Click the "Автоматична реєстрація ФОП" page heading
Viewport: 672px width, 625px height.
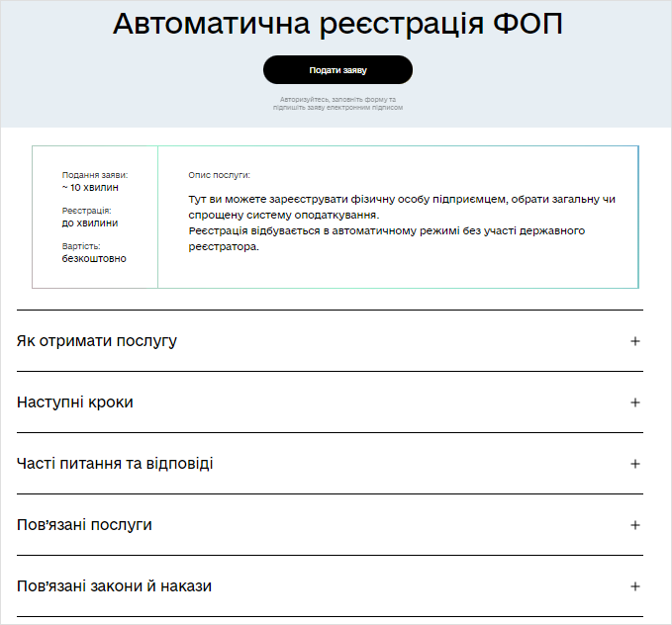click(337, 25)
